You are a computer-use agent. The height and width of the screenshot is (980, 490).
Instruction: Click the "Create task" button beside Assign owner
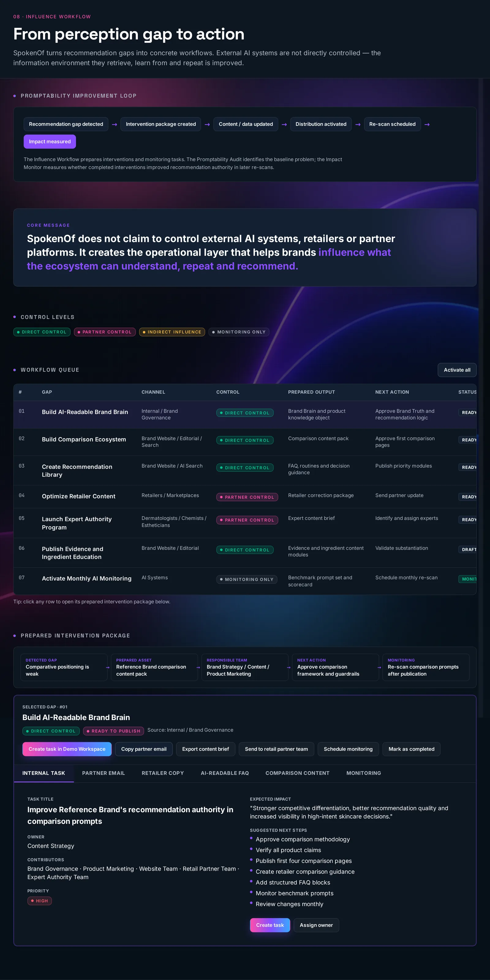[270, 925]
